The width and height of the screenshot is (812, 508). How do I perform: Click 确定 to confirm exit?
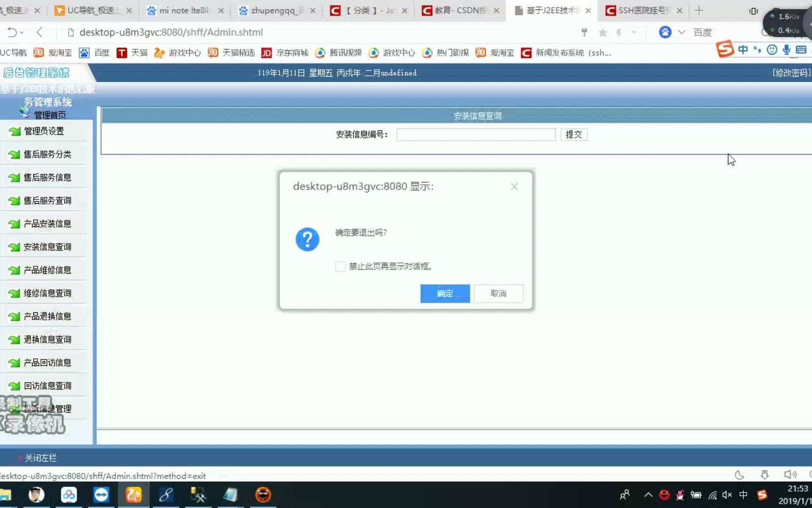point(445,293)
